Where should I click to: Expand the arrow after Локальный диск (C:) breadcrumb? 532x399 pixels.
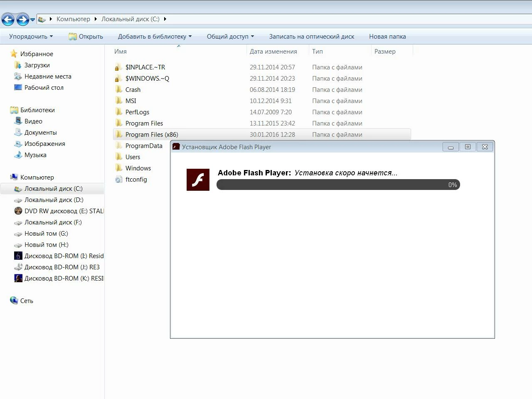click(165, 19)
